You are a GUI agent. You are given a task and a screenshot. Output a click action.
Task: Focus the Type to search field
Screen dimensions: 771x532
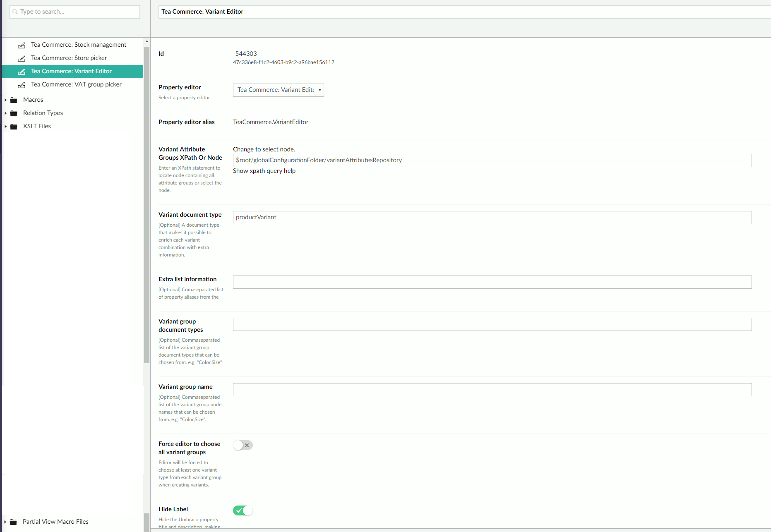[x=74, y=12]
